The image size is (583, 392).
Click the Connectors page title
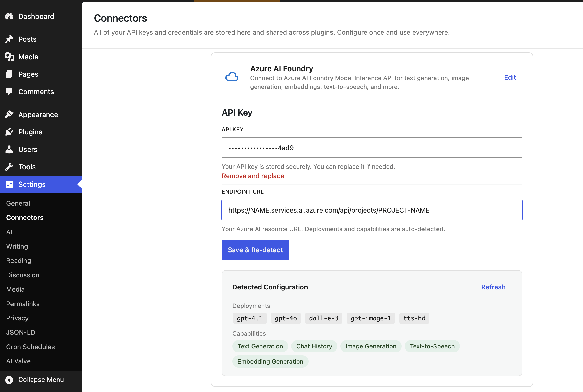tap(120, 18)
